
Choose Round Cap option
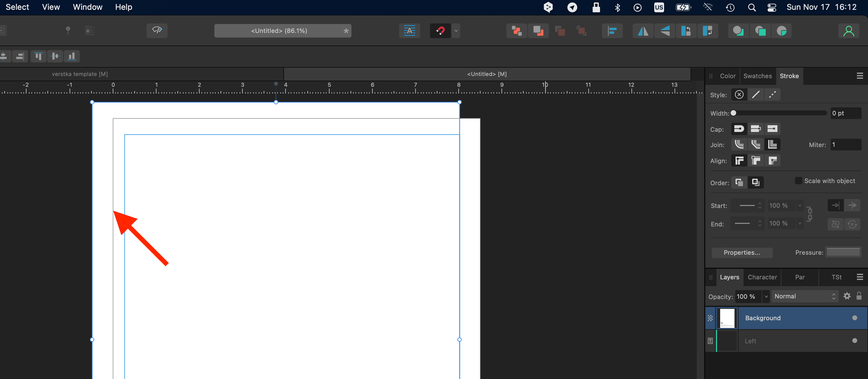point(739,129)
